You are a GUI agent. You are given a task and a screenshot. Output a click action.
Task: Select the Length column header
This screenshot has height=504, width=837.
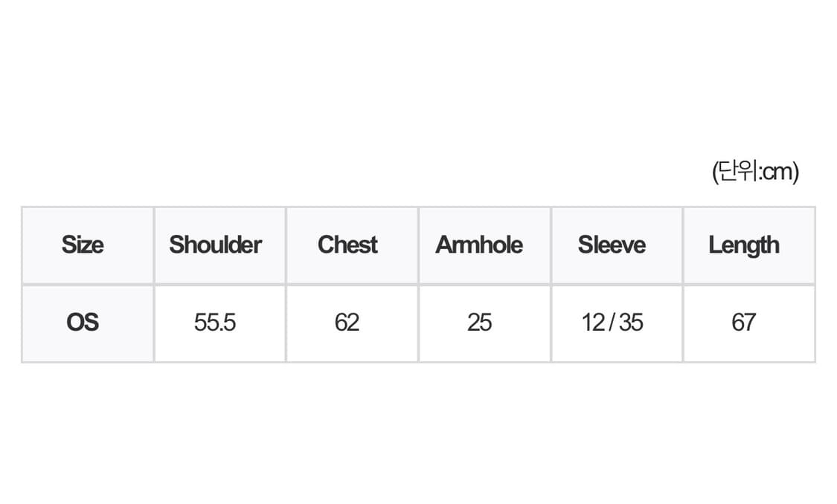click(x=743, y=245)
